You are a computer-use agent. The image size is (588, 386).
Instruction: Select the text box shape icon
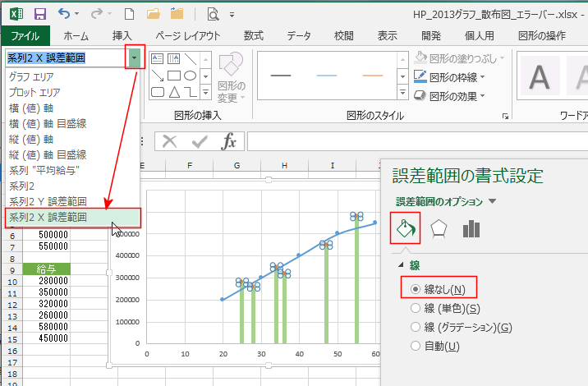pos(157,58)
